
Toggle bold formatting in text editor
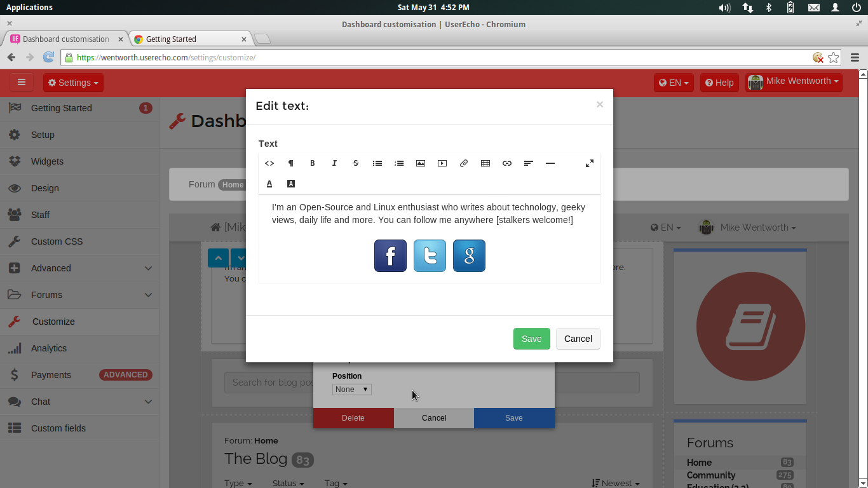(313, 163)
